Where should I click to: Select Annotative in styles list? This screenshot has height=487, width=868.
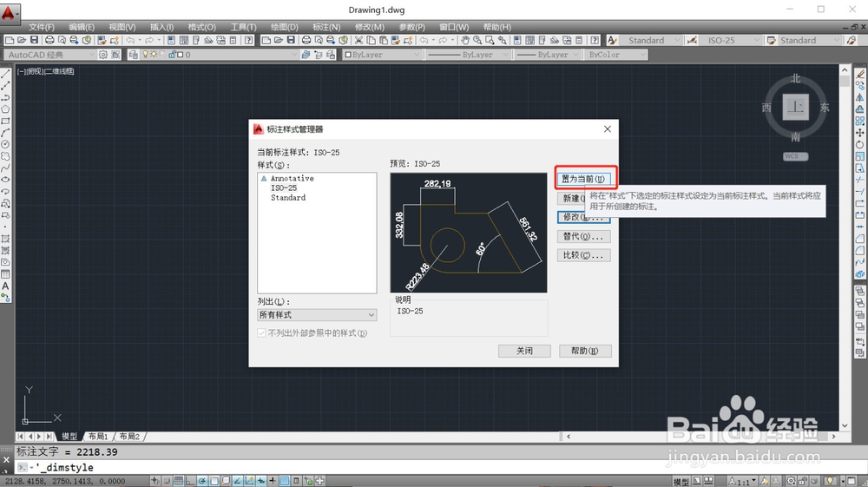293,178
